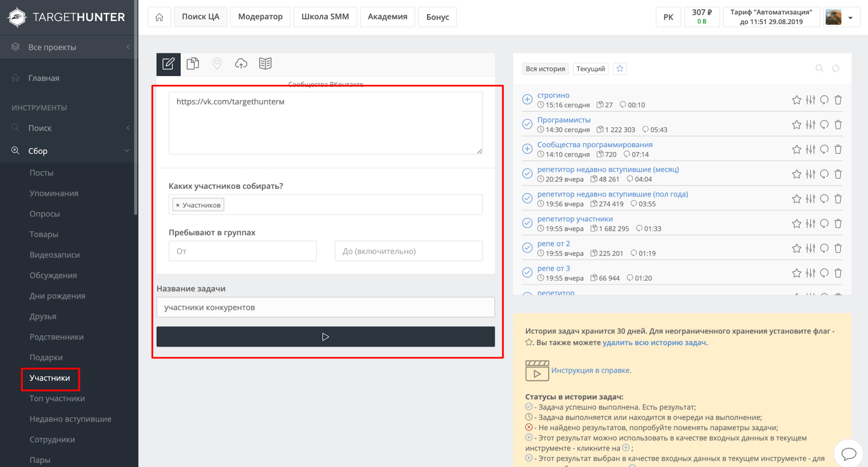This screenshot has width=868, height=467.
Task: Click the geolocation pin icon in toolbar
Action: tap(217, 64)
